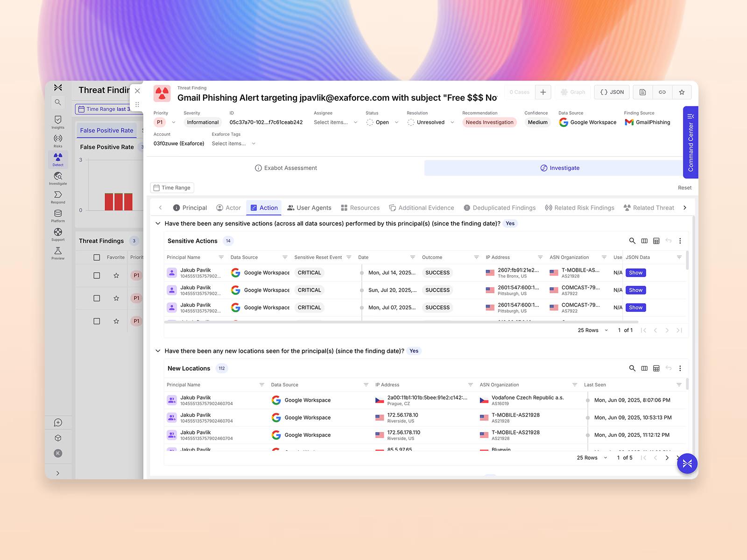Filter the Sensitive Reset Event column
Image resolution: width=747 pixels, height=560 pixels.
[x=349, y=257]
